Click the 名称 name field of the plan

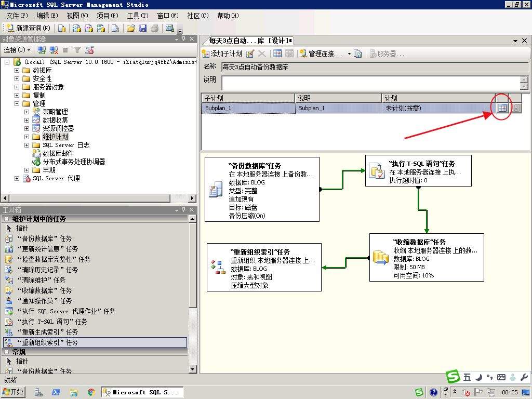tap(375, 67)
